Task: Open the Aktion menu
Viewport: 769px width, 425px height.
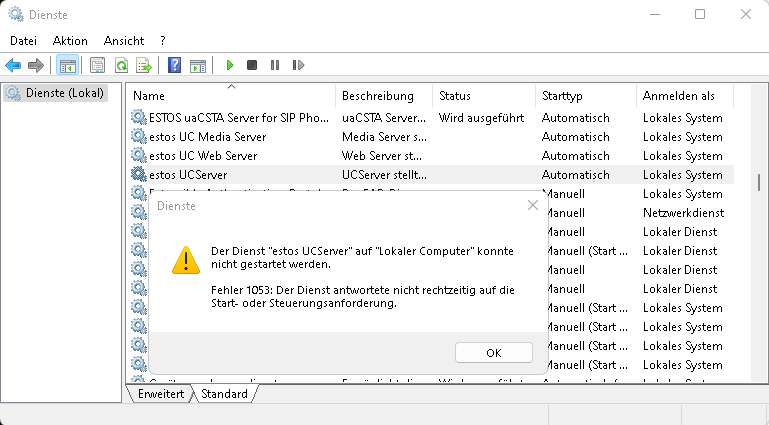Action: point(70,41)
